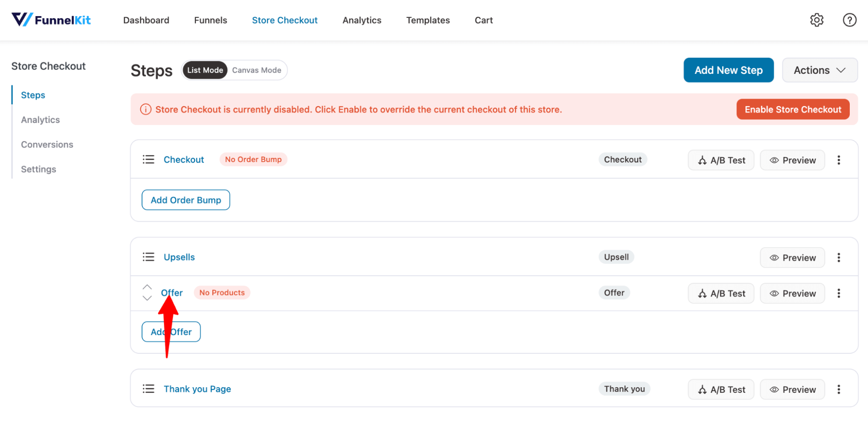Click the No Order Bump badge

(253, 159)
